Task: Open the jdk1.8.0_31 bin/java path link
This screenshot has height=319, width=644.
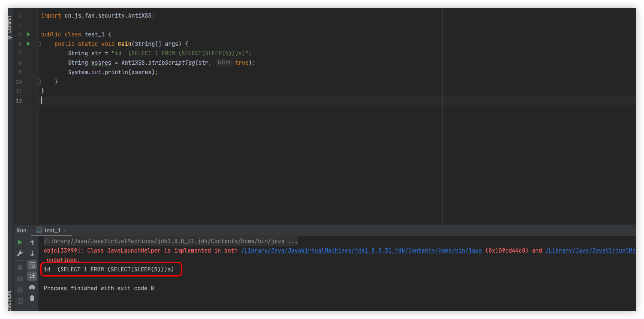Action: point(361,250)
